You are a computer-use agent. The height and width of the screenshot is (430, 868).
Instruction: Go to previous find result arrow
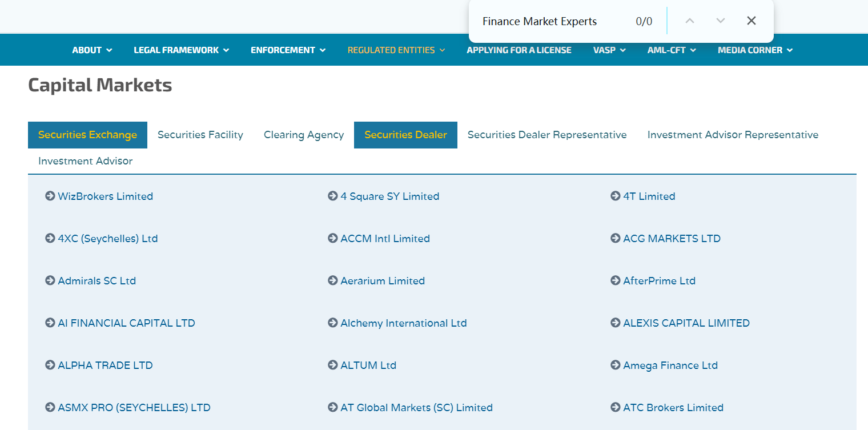690,21
